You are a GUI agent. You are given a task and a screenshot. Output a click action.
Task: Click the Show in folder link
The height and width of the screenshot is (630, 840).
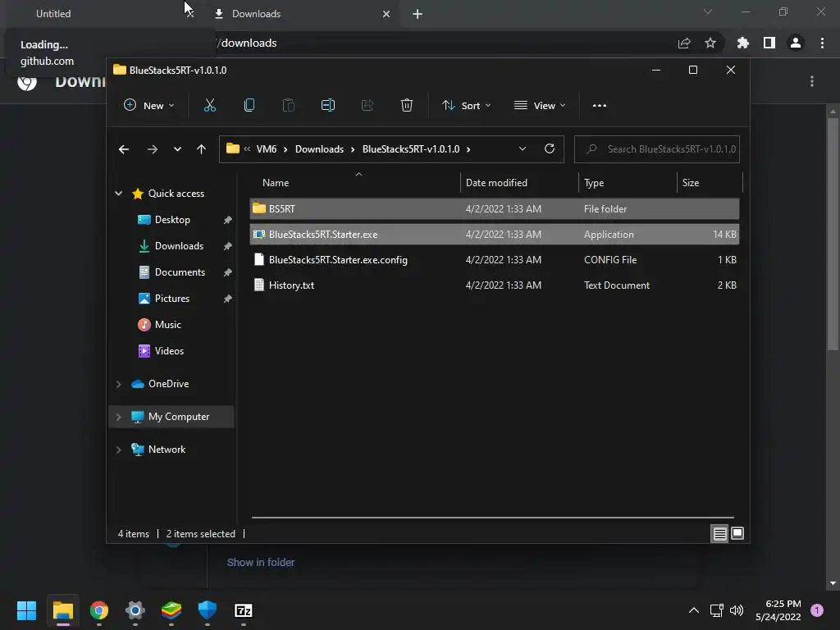tap(261, 563)
